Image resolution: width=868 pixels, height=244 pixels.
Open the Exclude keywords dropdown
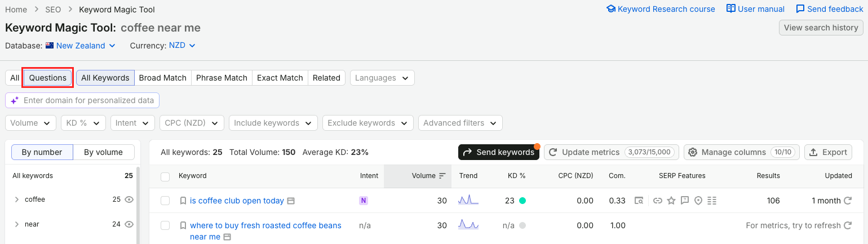[x=368, y=123]
